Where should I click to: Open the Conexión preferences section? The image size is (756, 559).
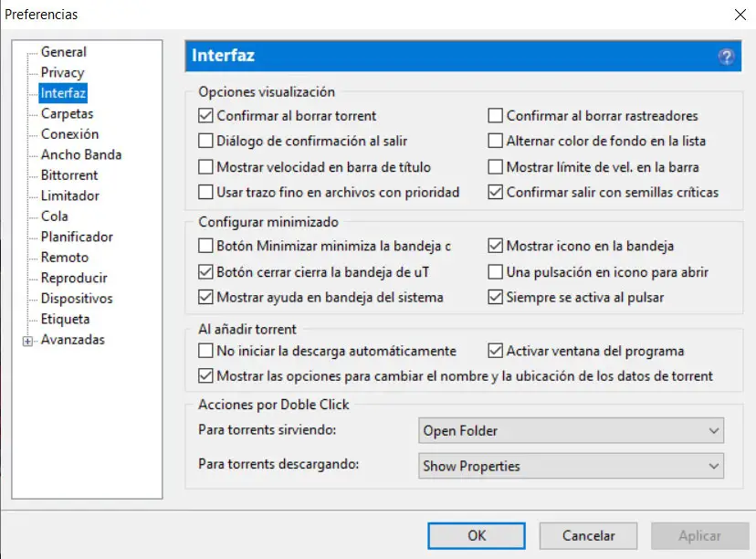[x=70, y=134]
